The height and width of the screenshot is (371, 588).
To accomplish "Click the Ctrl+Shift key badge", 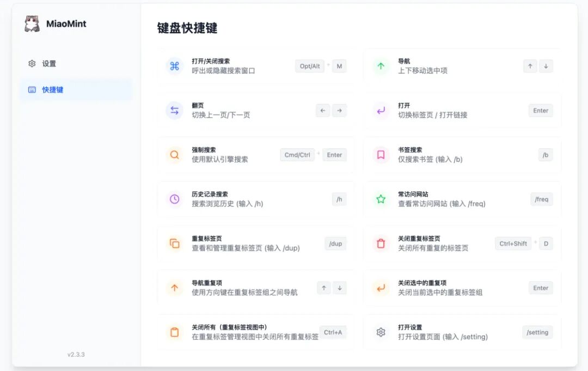I will point(513,244).
